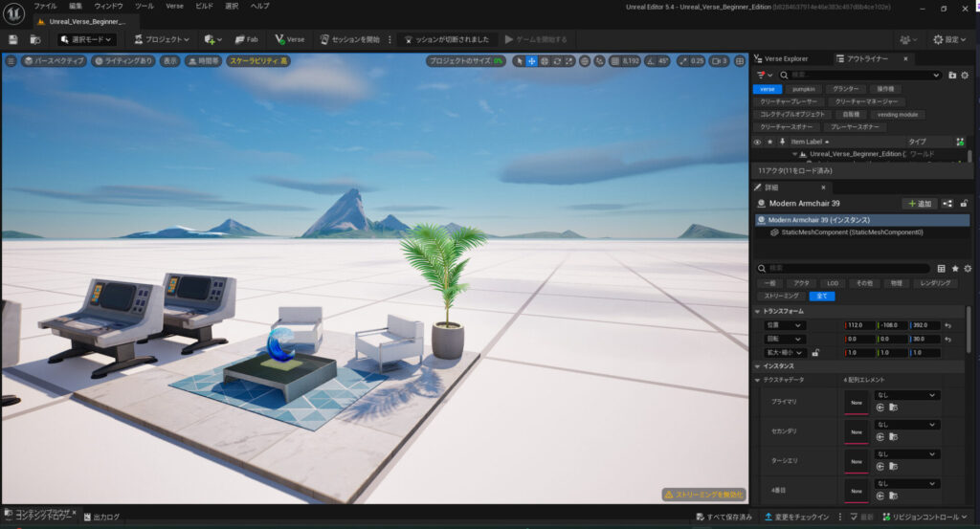Click the viewport hamburger options icon
Image resolution: width=980 pixels, height=529 pixels.
click(x=11, y=60)
